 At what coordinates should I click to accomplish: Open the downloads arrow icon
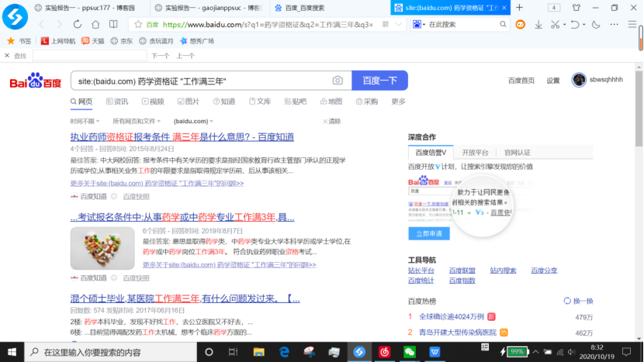[x=538, y=25]
